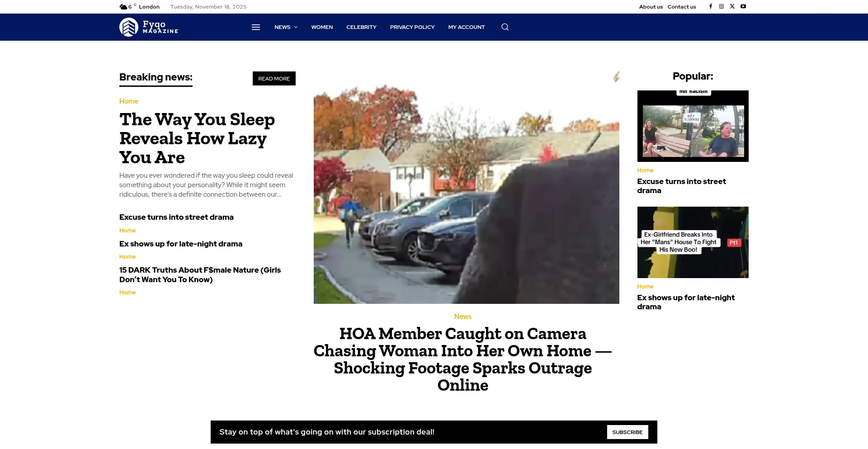Open the Ex-Girlfriend Breaks Into House thumbnail
This screenshot has width=868, height=449.
tap(693, 242)
